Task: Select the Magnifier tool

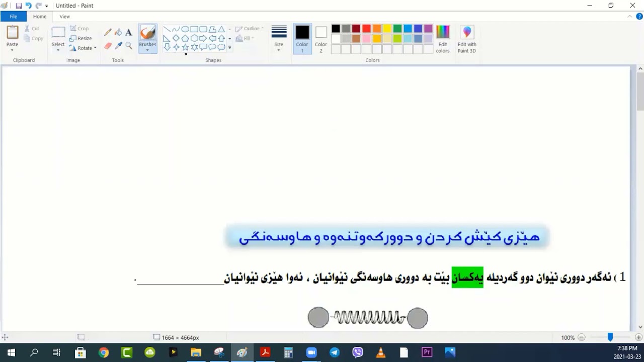Action: tap(129, 46)
